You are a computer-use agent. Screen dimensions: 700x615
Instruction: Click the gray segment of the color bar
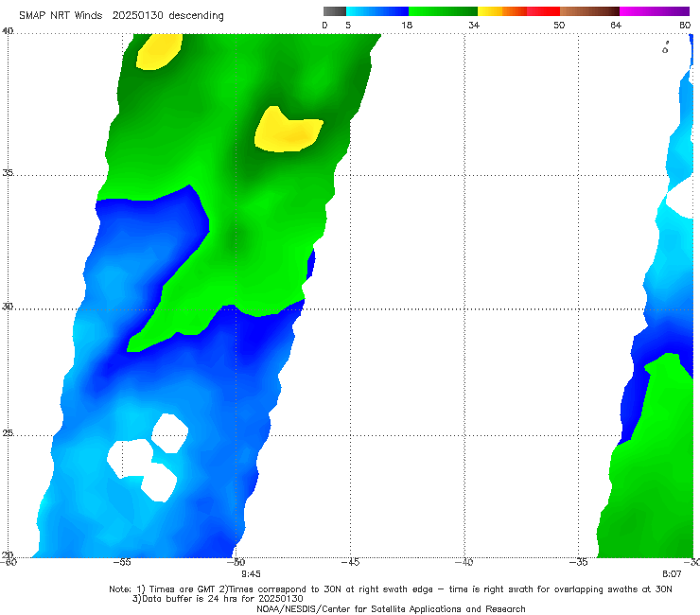(335, 11)
